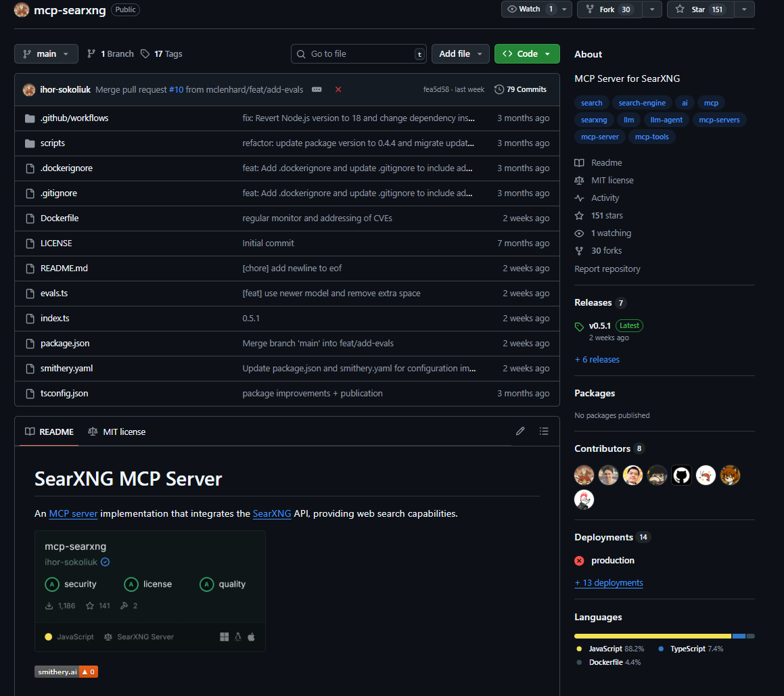Click the Contributors 8 heading link

click(x=609, y=448)
